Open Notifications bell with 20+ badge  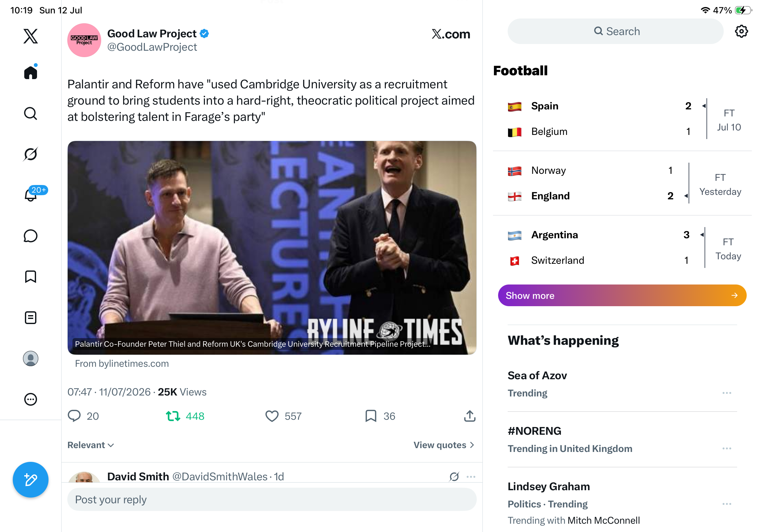tap(31, 195)
